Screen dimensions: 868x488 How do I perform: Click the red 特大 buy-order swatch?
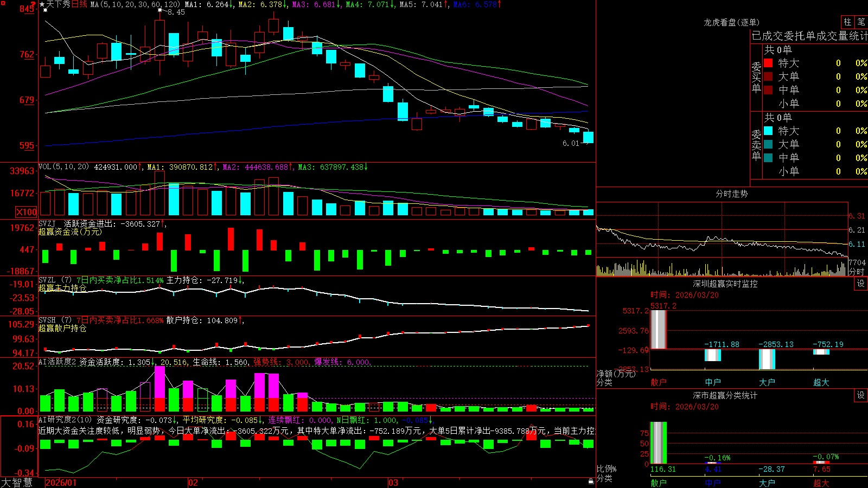(x=768, y=63)
